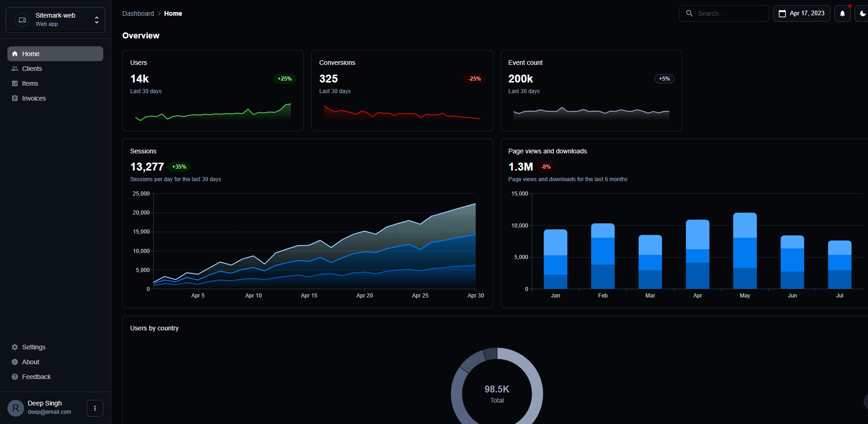Click the Apr bar in page views chart
Image resolution: width=868 pixels, height=424 pixels.
tap(698, 254)
